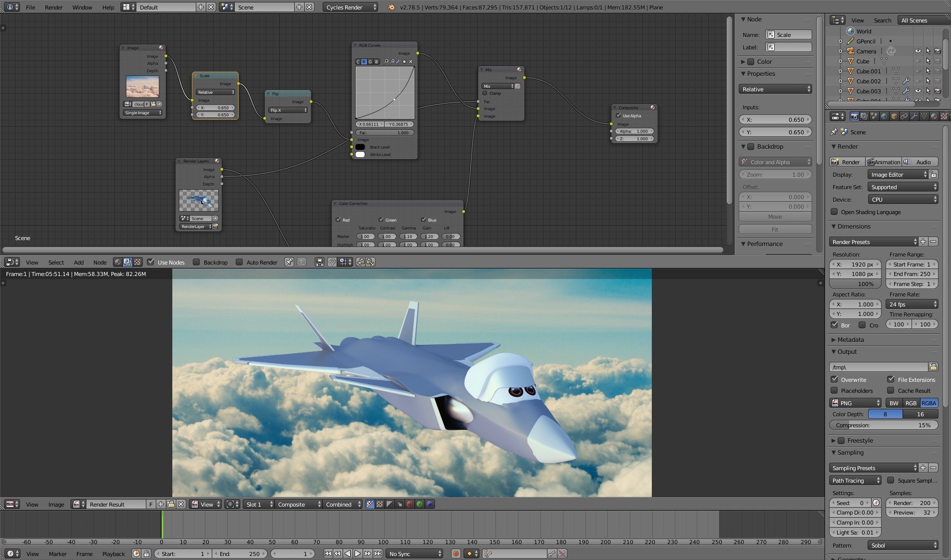Jump to the last frame of timeline

(x=378, y=554)
